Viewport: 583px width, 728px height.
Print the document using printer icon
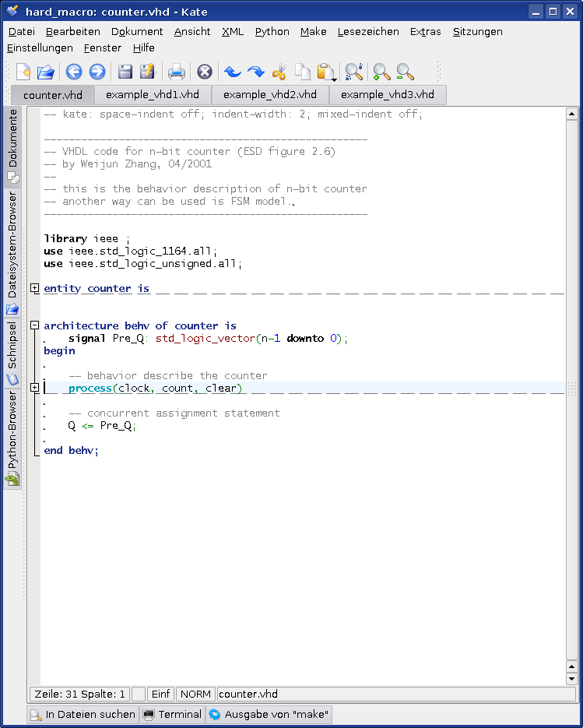click(177, 72)
